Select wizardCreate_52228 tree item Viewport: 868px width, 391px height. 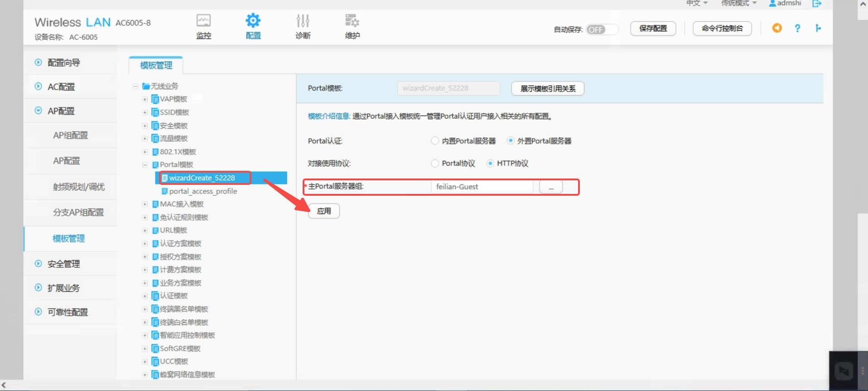(x=202, y=178)
